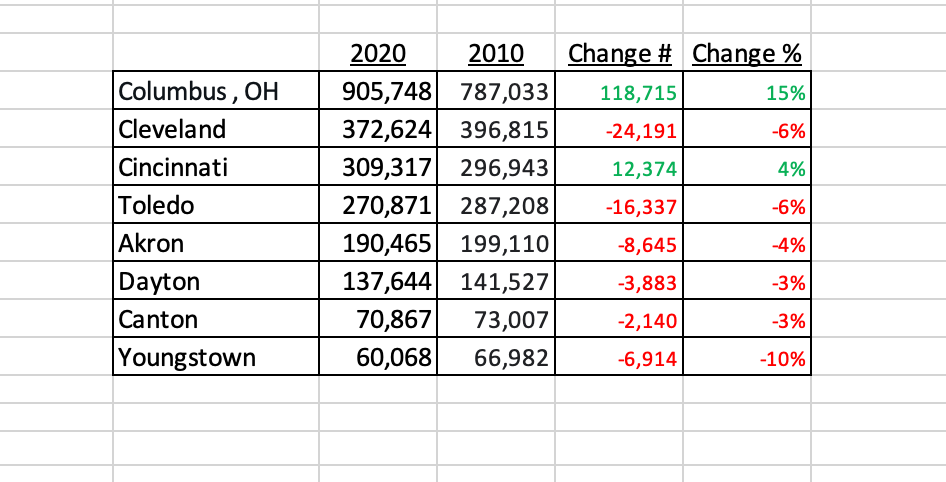The image size is (946, 482).
Task: Click the red -2,140 change cell
Action: [x=620, y=319]
